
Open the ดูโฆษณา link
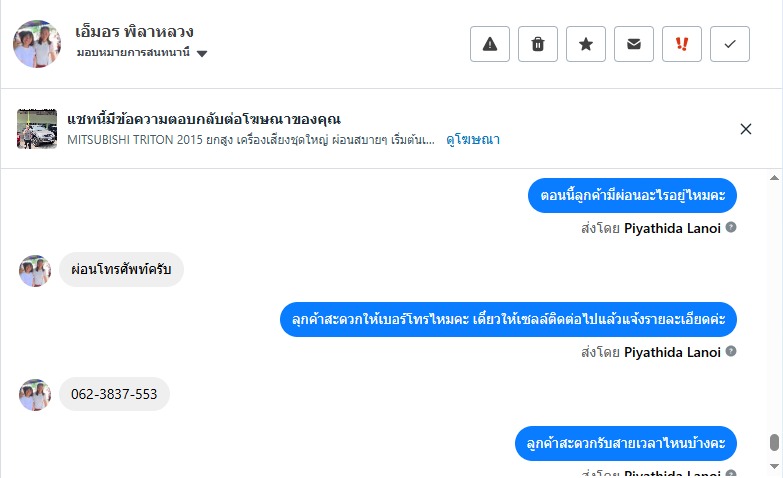point(473,140)
